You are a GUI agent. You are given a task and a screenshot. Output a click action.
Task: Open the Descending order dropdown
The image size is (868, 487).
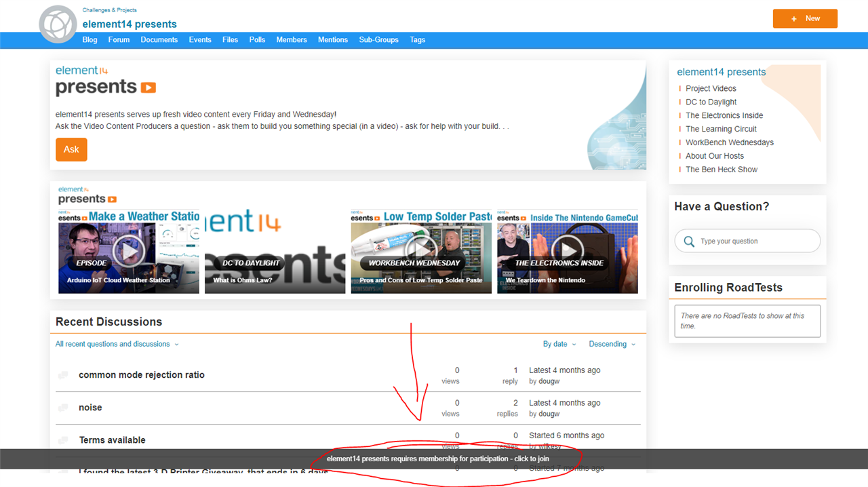(x=612, y=344)
